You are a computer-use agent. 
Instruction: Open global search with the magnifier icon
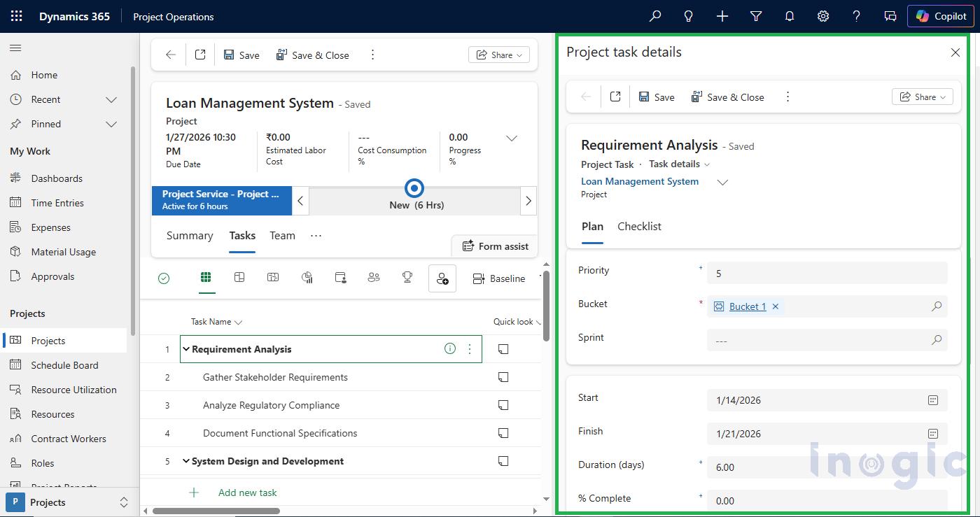654,15
